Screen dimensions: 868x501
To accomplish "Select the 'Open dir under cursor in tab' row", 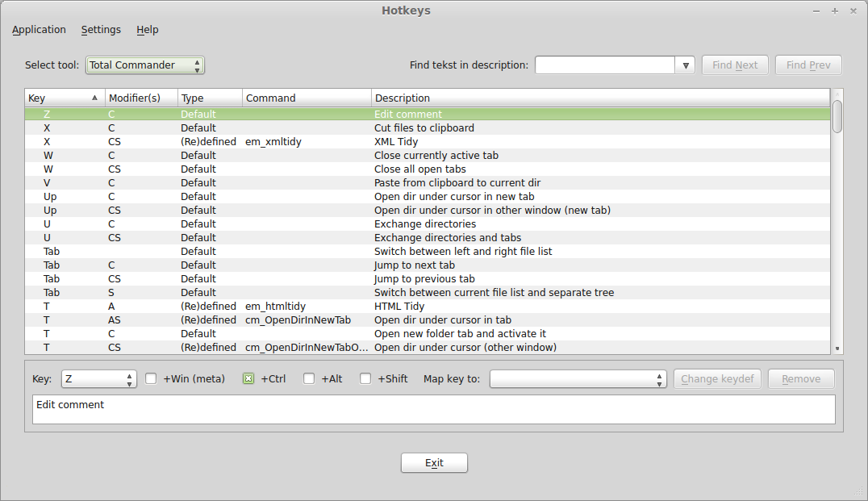I will (x=428, y=320).
